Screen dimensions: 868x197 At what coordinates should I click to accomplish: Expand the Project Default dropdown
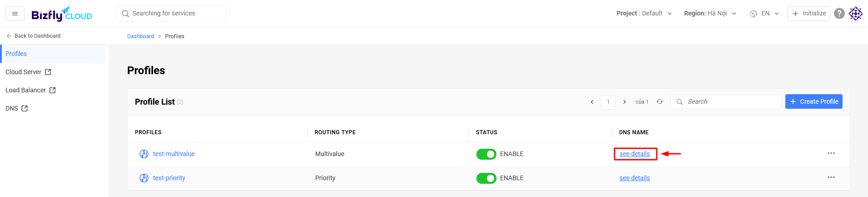pos(644,14)
